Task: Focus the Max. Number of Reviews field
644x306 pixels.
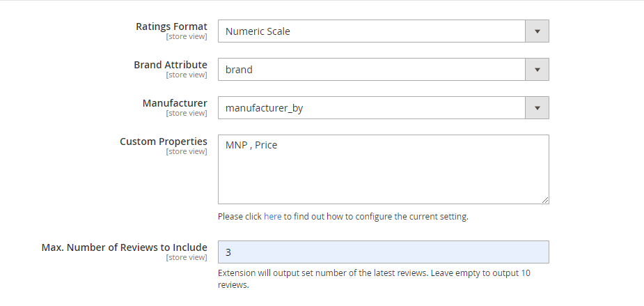Action: (383, 252)
